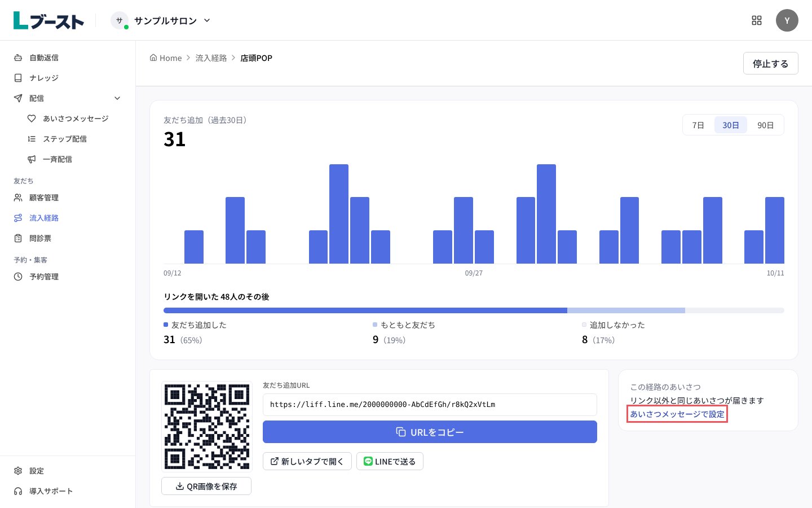Click 新しいタブで開く button
Screen dimensions: 812x508
coord(307,461)
